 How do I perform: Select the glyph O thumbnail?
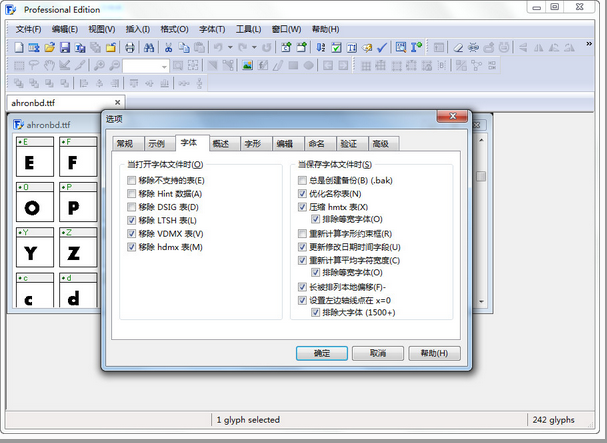32,206
